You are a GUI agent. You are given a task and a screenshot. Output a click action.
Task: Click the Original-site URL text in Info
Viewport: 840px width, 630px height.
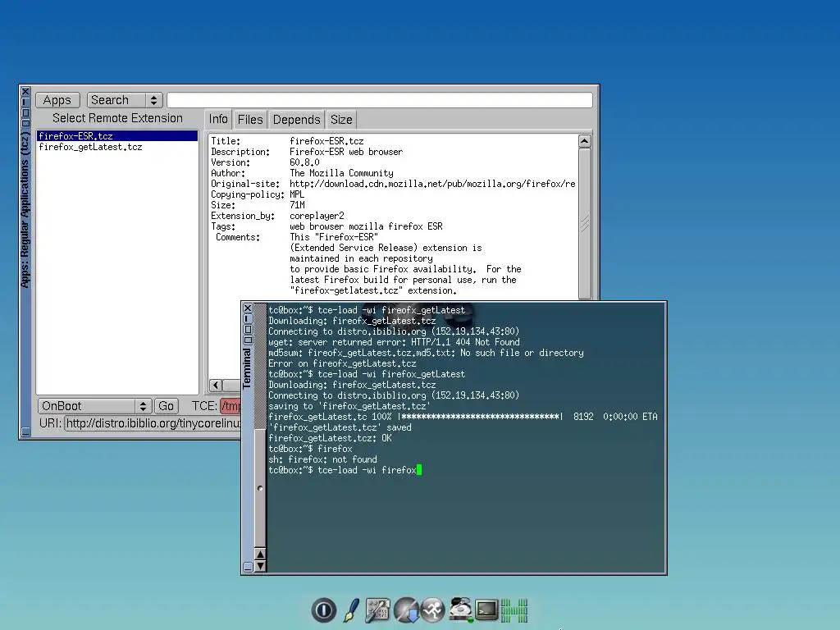pos(432,184)
